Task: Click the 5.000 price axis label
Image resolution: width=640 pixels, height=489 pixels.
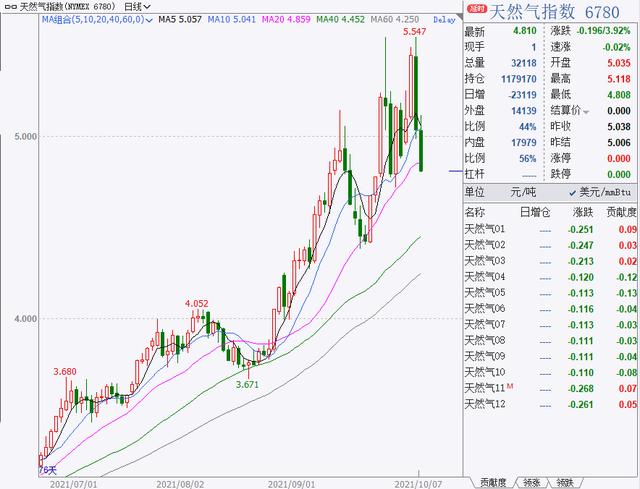Action: [25, 136]
